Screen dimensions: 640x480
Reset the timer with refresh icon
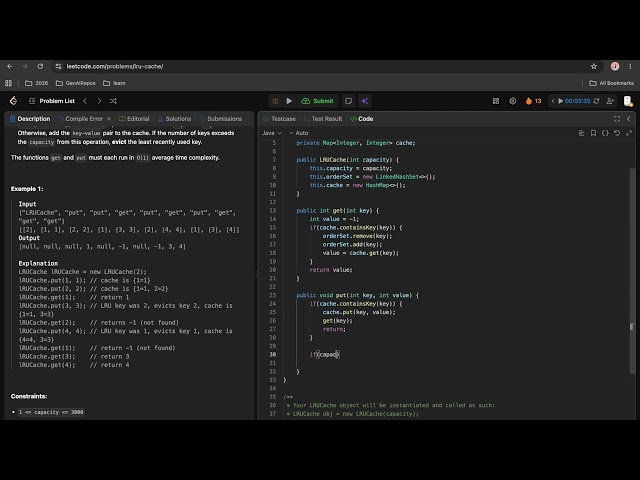pyautogui.click(x=596, y=101)
